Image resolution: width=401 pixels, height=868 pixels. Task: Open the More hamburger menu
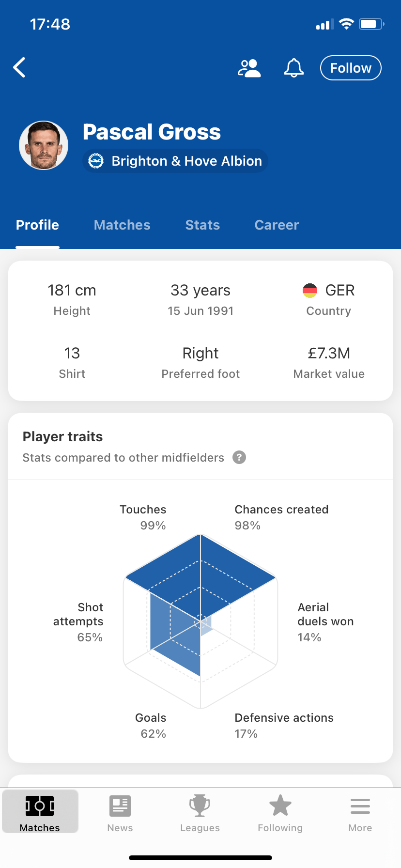360,806
